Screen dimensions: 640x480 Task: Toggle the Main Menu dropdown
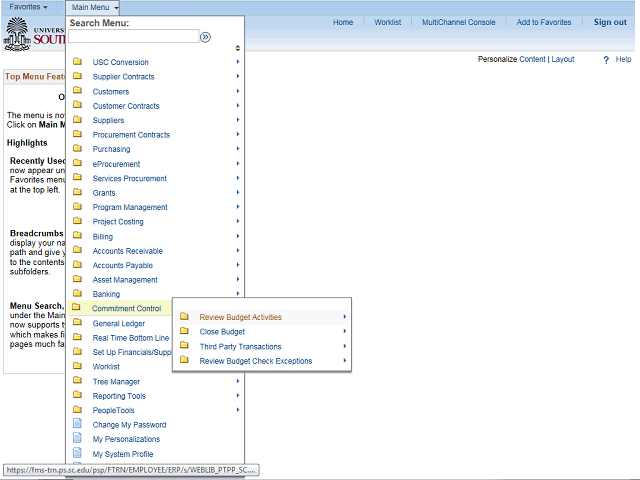tap(93, 7)
